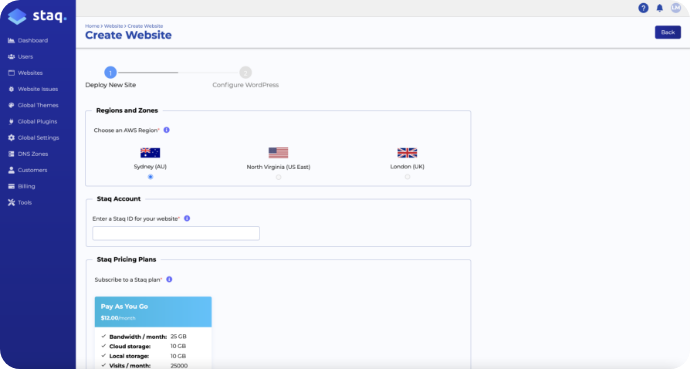This screenshot has height=369, width=690.
Task: Click the Cloud storage 10 GB row
Action: click(x=143, y=347)
